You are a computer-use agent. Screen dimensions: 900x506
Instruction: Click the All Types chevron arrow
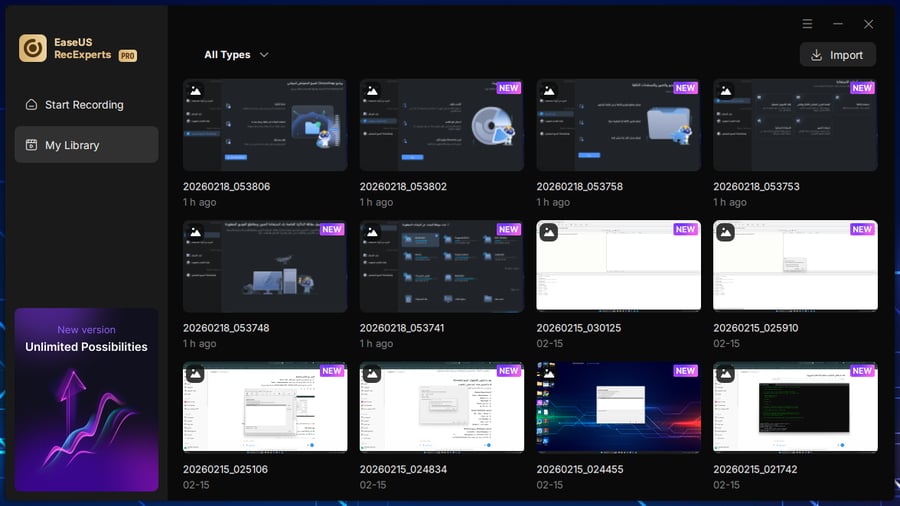[x=264, y=55]
